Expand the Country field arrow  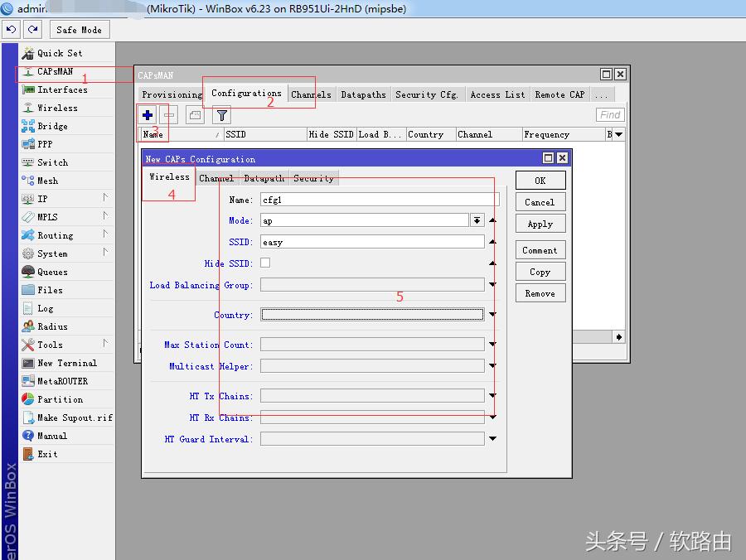click(x=492, y=314)
